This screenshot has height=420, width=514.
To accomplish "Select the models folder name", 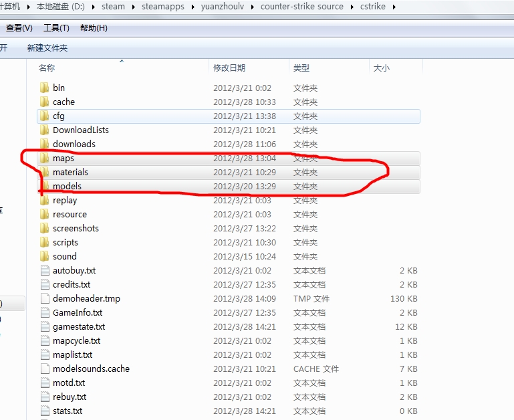I will (x=68, y=187).
